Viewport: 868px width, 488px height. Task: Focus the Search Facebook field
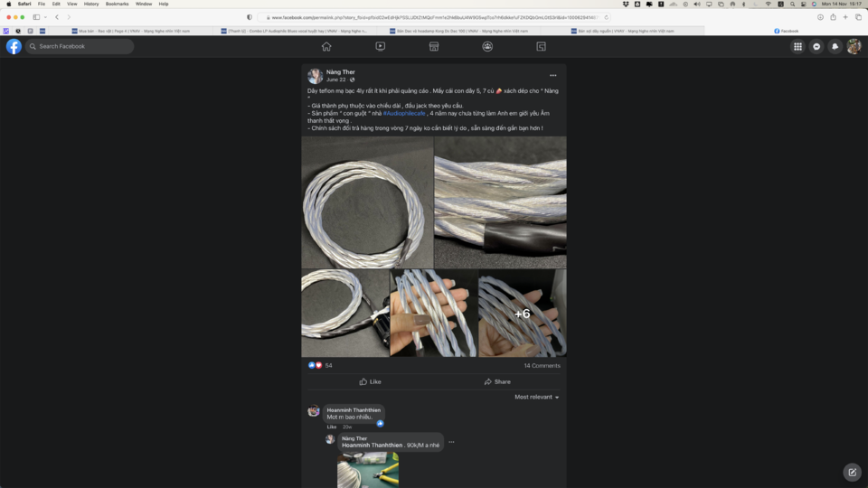pyautogui.click(x=80, y=46)
